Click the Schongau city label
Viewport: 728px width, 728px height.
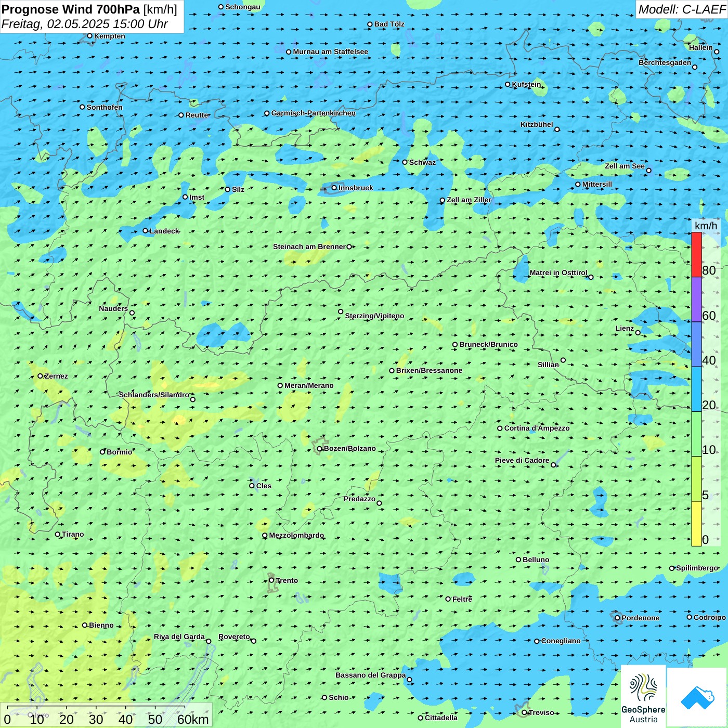pyautogui.click(x=243, y=7)
